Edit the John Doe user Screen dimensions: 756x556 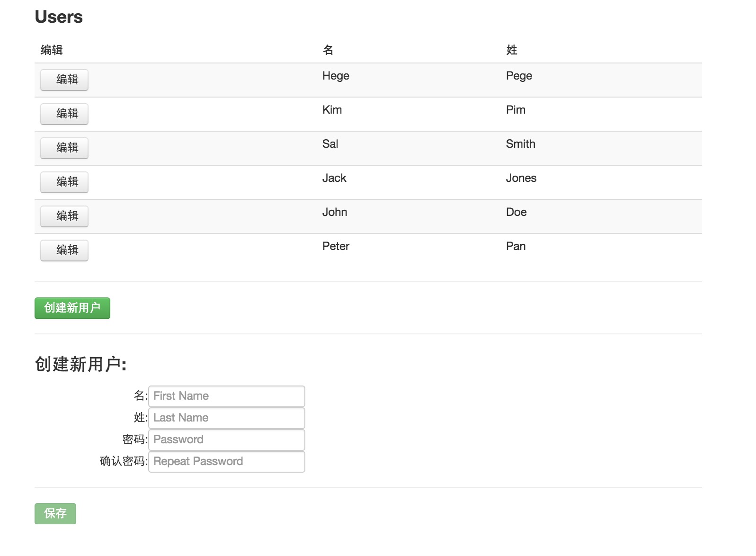tap(64, 216)
